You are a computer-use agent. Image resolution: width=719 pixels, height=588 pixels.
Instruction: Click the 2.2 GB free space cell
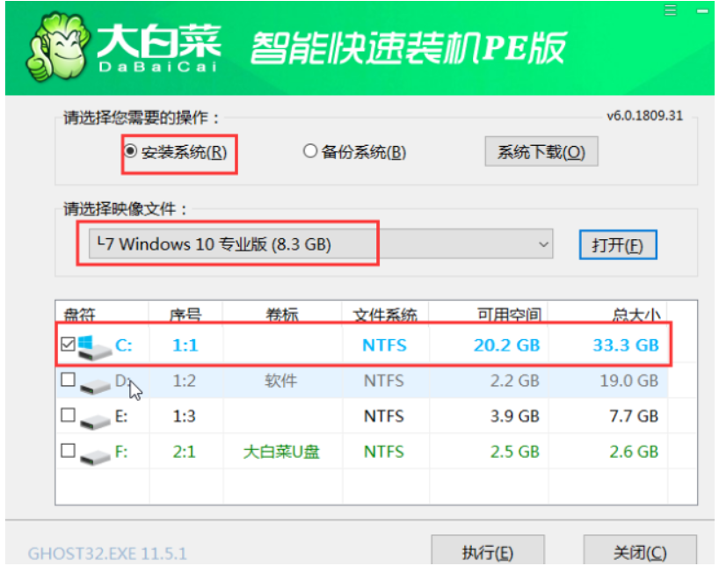point(514,381)
